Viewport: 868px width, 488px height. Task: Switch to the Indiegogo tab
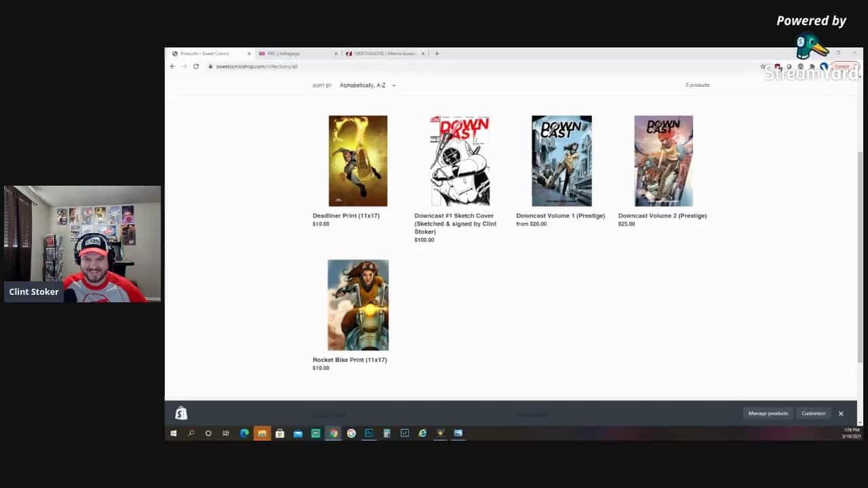pyautogui.click(x=293, y=54)
